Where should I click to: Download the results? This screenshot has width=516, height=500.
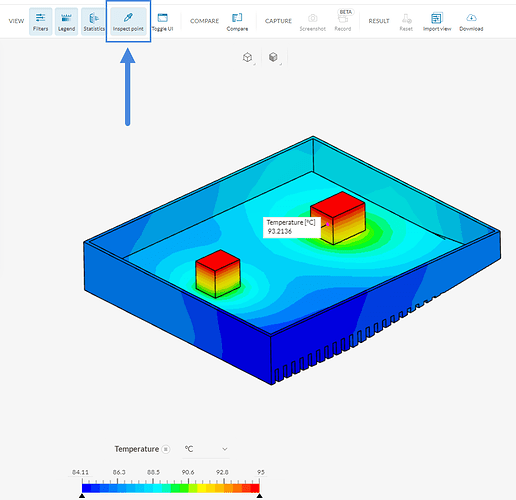point(471,22)
